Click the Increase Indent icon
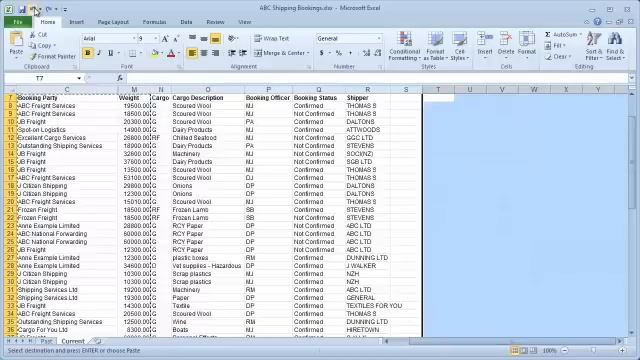Image resolution: width=640 pixels, height=360 pixels. pyautogui.click(x=243, y=53)
